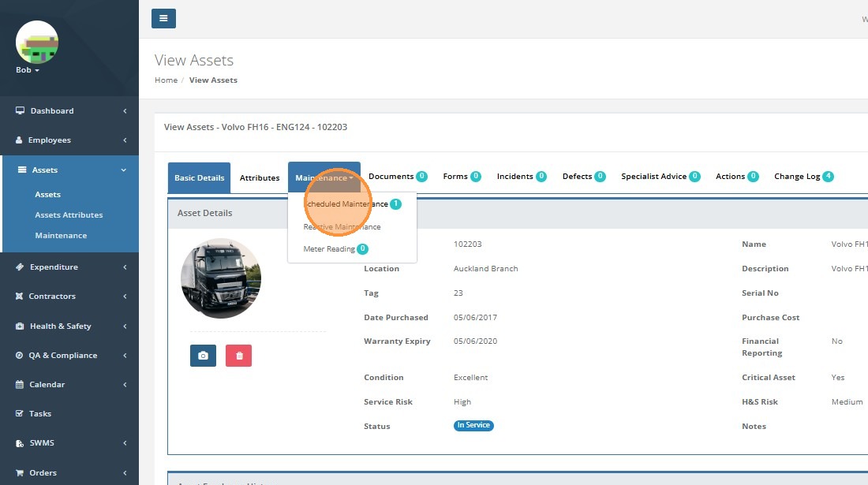Screen dimensions: 868x485
Task: Open the Maintenance dropdown tab
Action: (324, 177)
